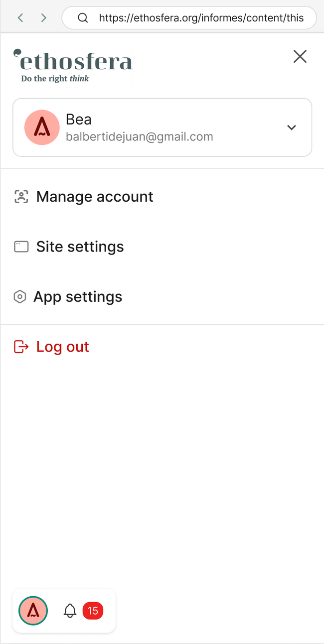Expand the Bea account switcher chevron
This screenshot has height=644, width=324.
tap(292, 128)
